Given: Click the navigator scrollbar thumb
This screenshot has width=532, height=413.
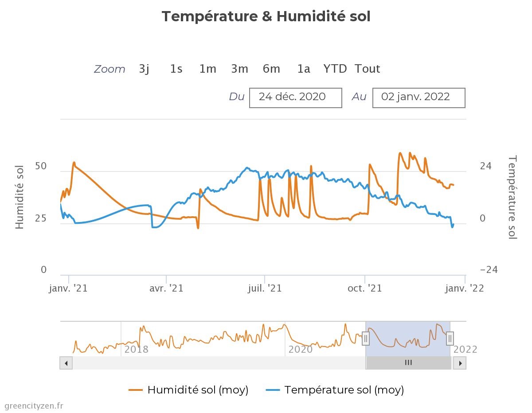Looking at the screenshot, I should 408,362.
